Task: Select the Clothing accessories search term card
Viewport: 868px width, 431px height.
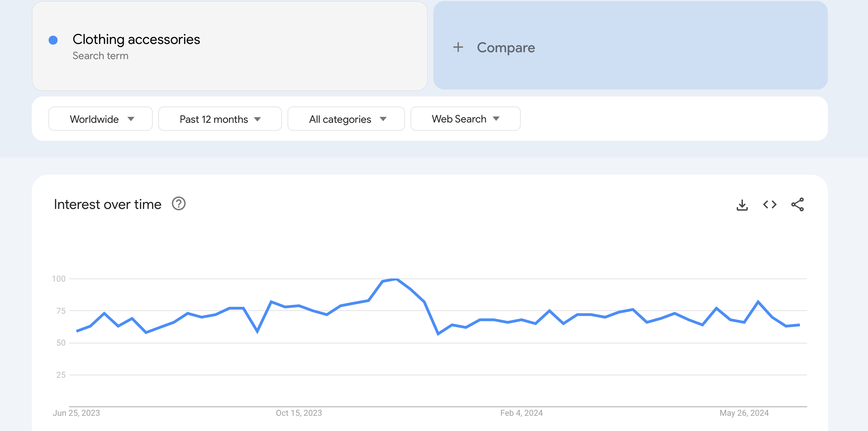Action: tap(230, 46)
